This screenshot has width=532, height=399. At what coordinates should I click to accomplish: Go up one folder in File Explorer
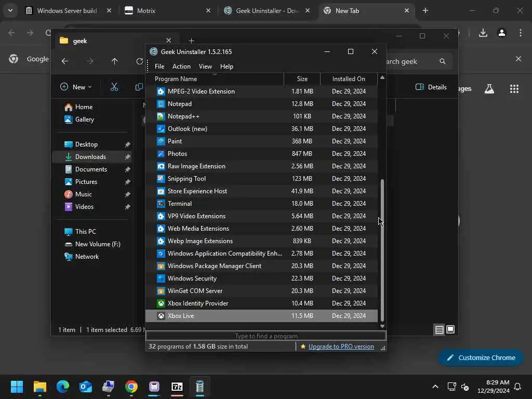coord(115,61)
